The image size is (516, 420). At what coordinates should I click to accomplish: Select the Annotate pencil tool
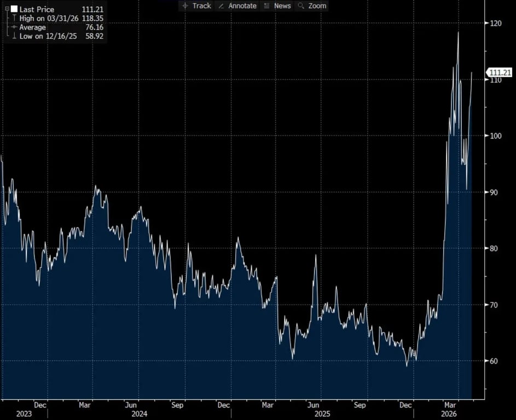point(237,5)
